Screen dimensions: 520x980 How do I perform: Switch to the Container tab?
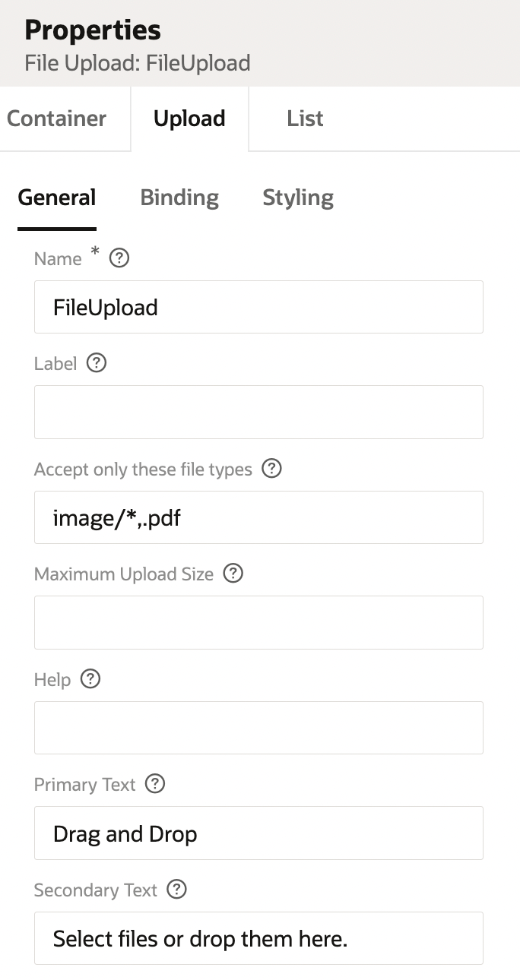pos(56,119)
